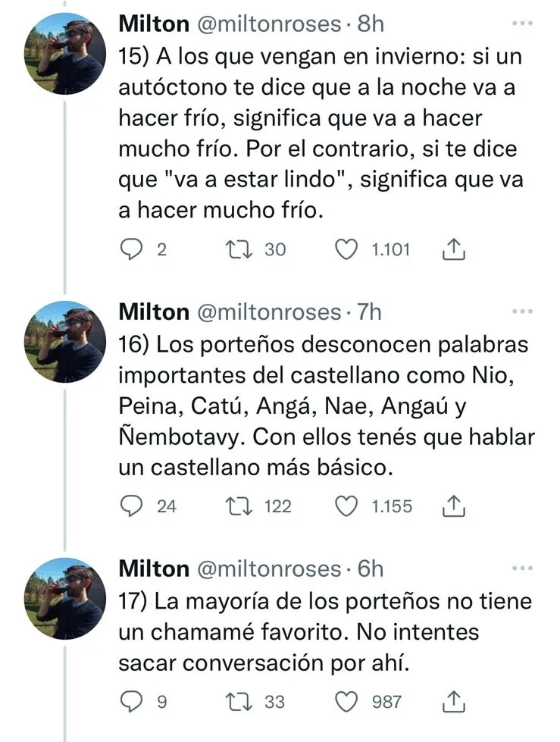Like the tweet with 987 likes
The width and height of the screenshot is (560, 742).
pos(346,702)
